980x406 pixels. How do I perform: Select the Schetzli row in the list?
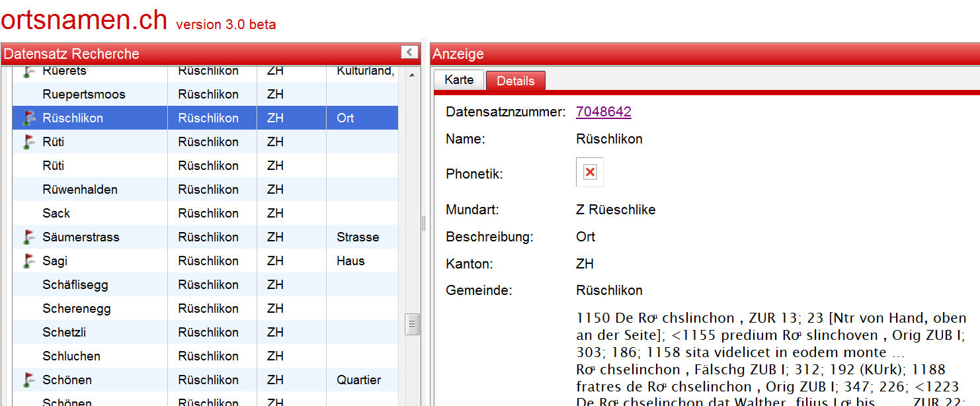tap(64, 333)
